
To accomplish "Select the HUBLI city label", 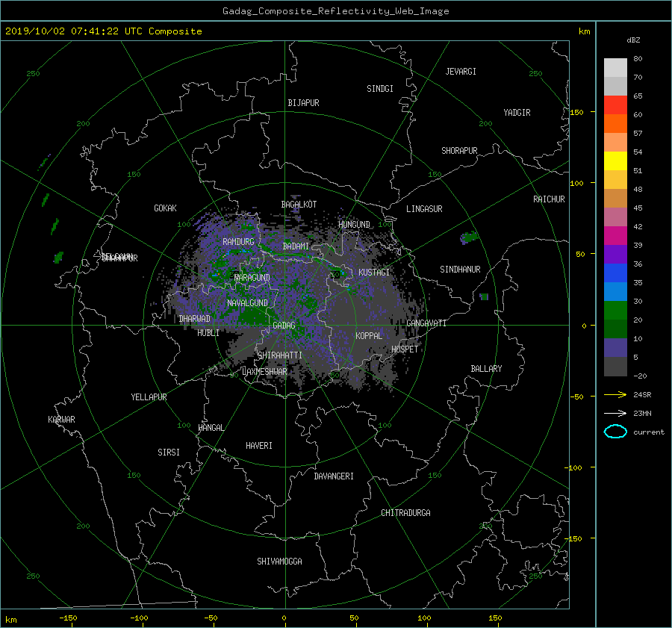I will 208,333.
